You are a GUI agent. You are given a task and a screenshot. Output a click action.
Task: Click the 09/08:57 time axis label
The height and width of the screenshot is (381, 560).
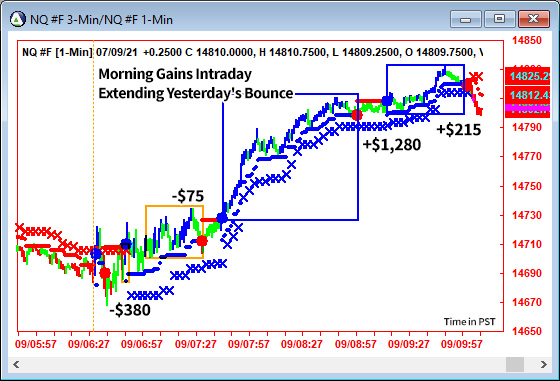click(x=355, y=344)
